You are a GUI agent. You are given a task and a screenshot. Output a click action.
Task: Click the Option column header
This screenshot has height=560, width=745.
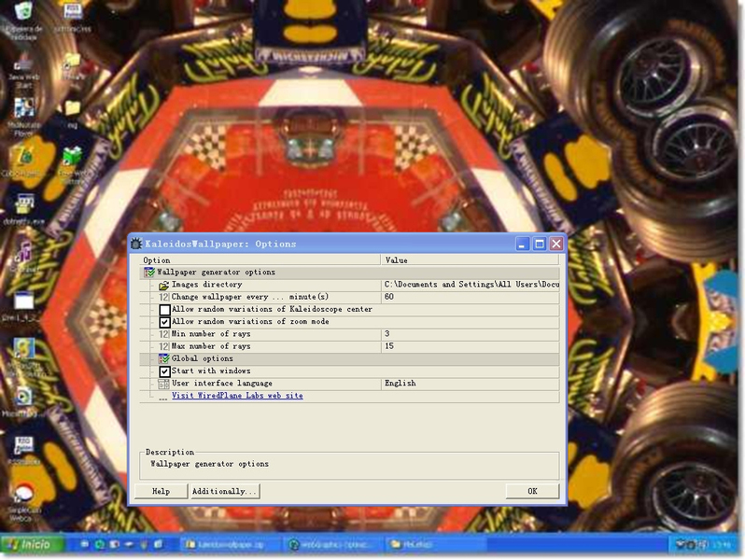[x=260, y=260]
